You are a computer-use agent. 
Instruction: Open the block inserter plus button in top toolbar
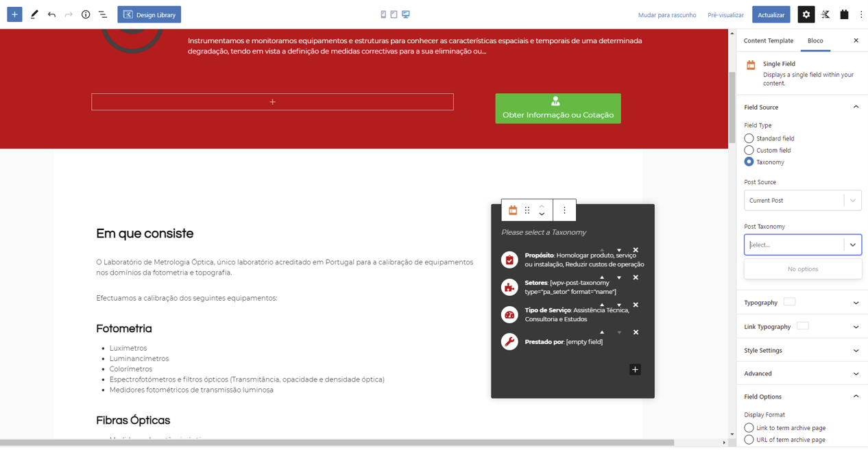(14, 14)
